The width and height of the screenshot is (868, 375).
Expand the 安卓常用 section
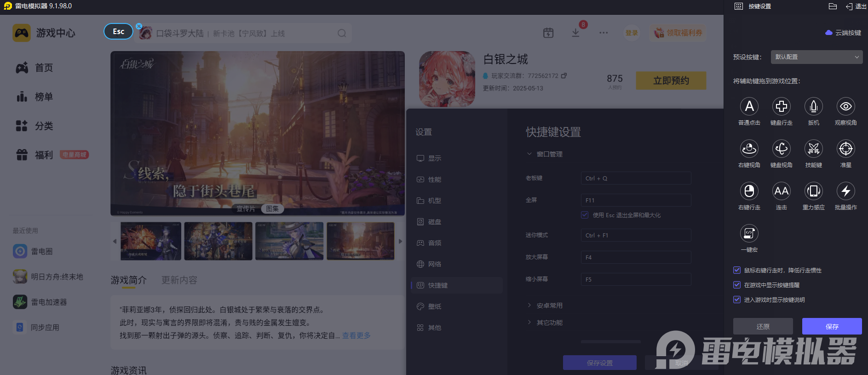(x=529, y=305)
